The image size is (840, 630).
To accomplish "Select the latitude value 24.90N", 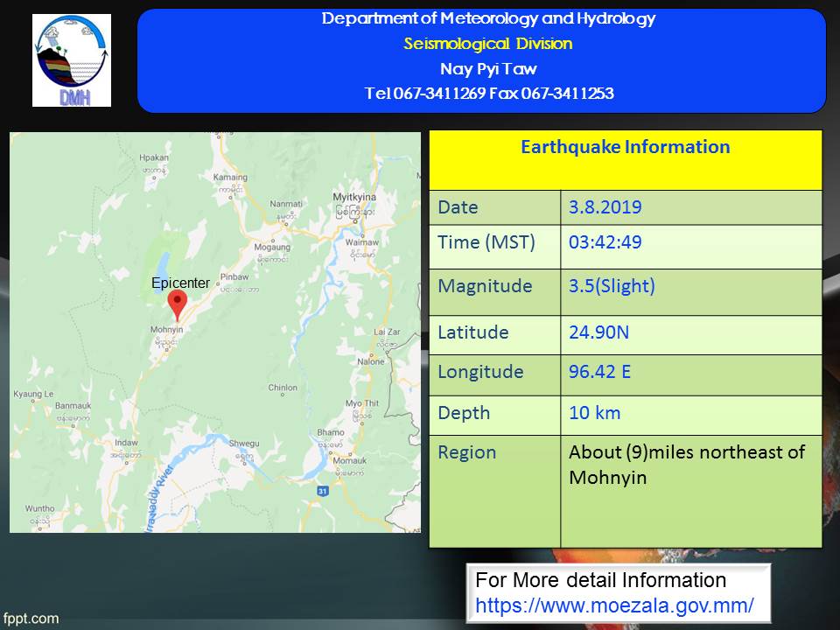I will coord(598,332).
